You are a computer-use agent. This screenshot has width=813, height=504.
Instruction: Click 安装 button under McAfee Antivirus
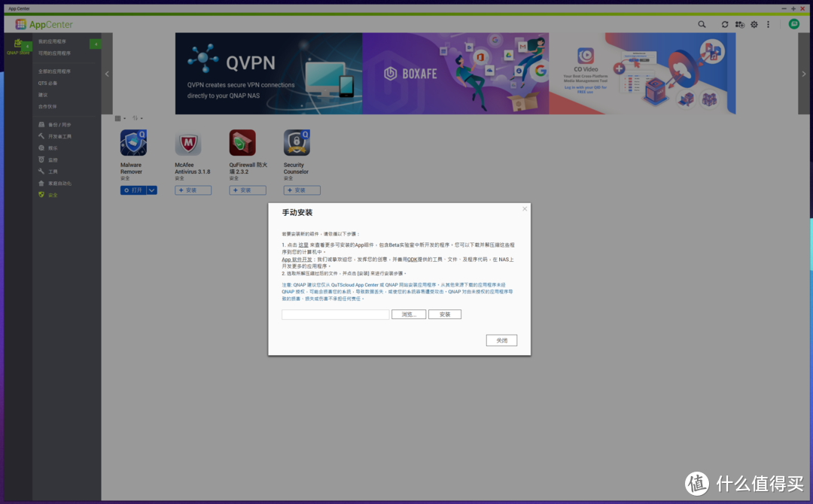click(x=193, y=190)
